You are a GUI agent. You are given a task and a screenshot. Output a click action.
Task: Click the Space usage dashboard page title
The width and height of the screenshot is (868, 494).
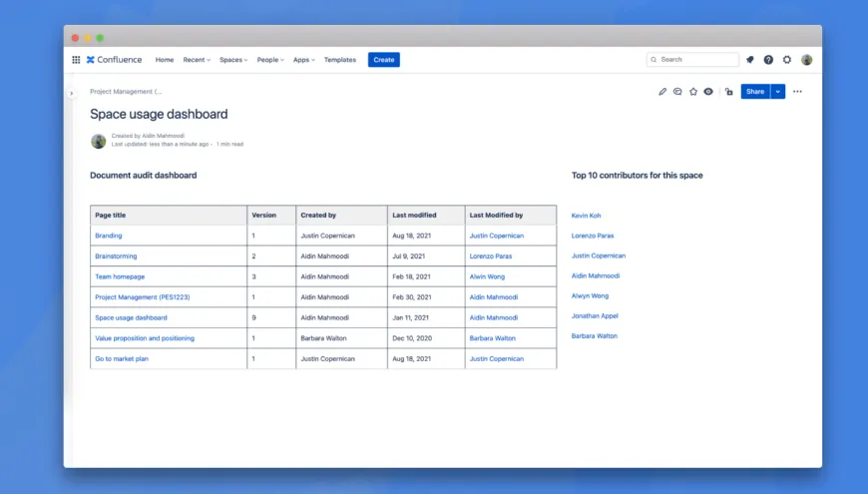(159, 114)
